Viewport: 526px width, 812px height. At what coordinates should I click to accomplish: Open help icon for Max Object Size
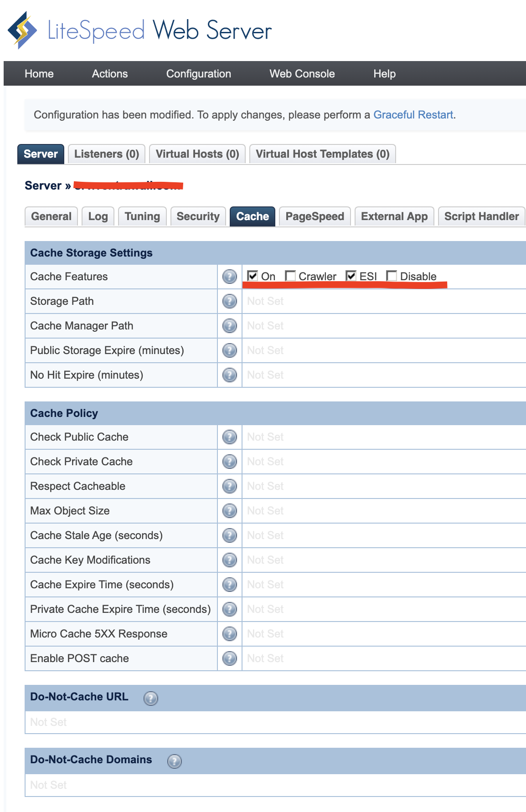[230, 511]
